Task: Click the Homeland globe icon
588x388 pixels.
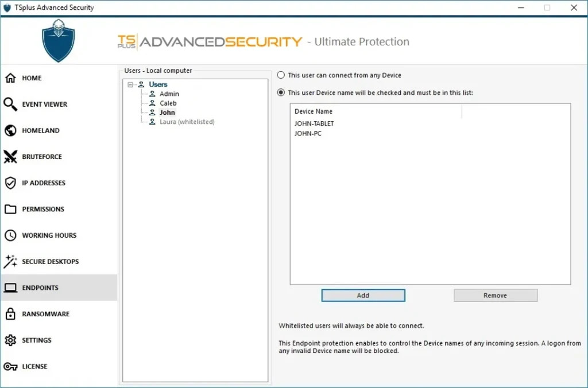Action: click(10, 131)
